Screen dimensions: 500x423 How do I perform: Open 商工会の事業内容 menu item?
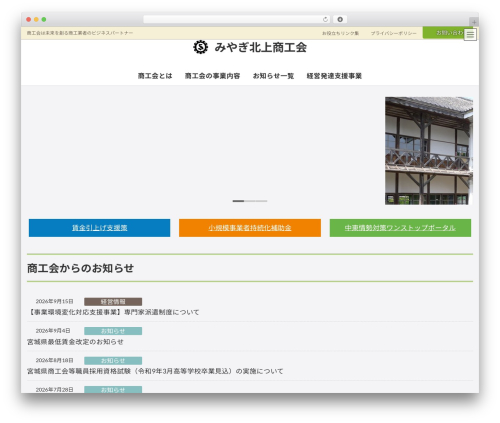point(212,76)
